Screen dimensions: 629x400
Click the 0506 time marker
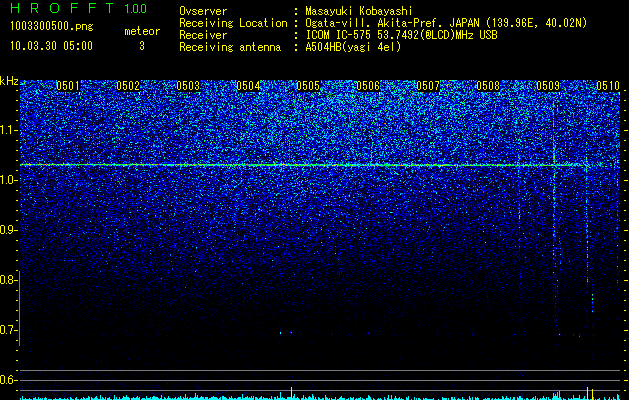(x=368, y=86)
